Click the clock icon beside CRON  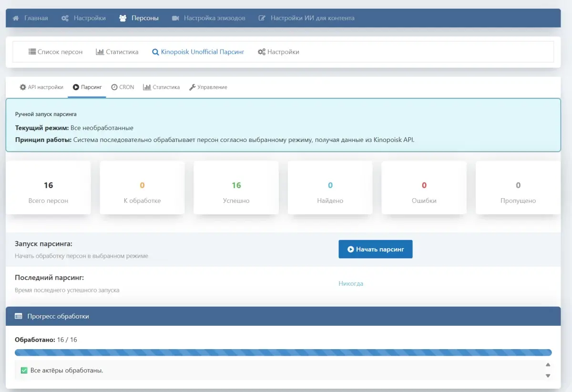[x=114, y=87]
